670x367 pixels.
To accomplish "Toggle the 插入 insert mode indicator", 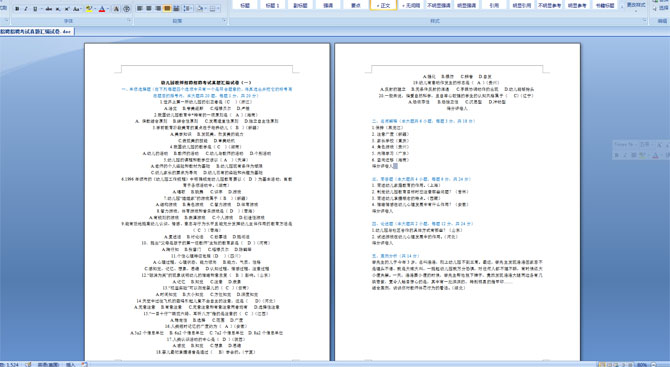I will point(71,364).
